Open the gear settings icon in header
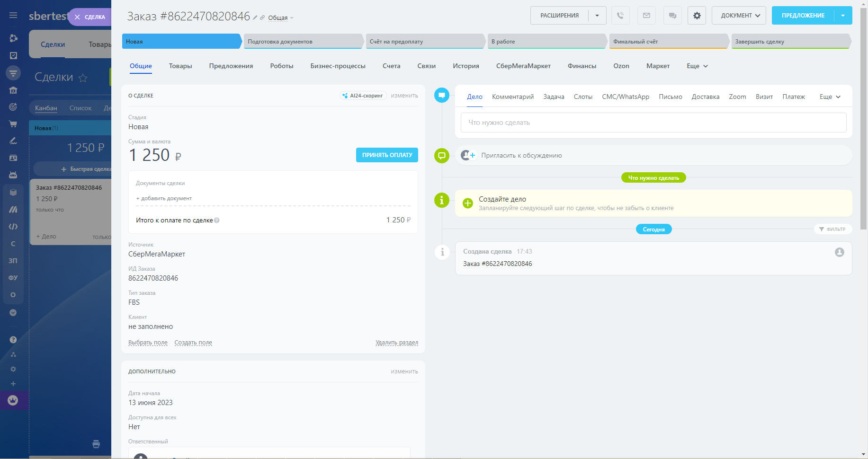Image resolution: width=868 pixels, height=459 pixels. (x=697, y=16)
